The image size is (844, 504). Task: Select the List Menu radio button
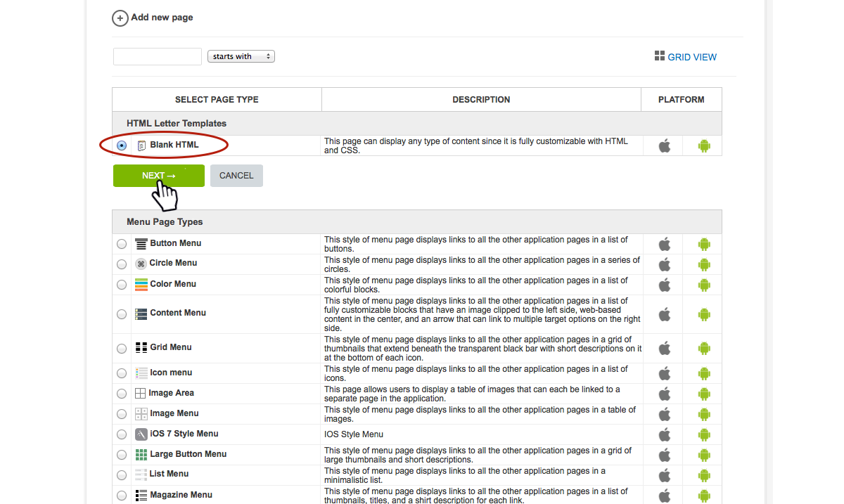(x=122, y=475)
